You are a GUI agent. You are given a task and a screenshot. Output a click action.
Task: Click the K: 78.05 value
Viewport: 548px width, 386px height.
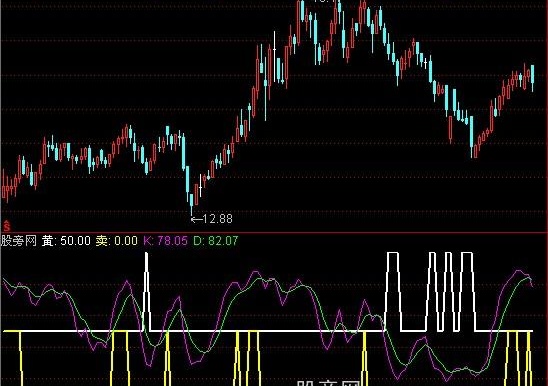[166, 241]
